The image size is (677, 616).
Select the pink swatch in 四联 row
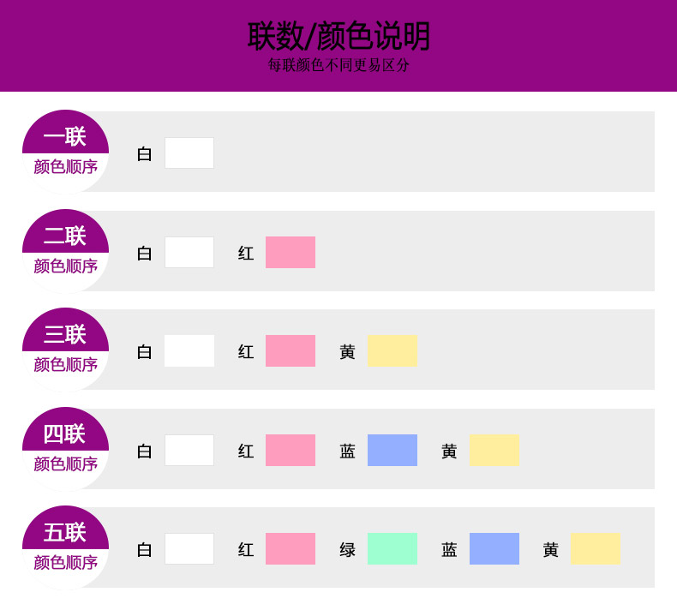(291, 451)
